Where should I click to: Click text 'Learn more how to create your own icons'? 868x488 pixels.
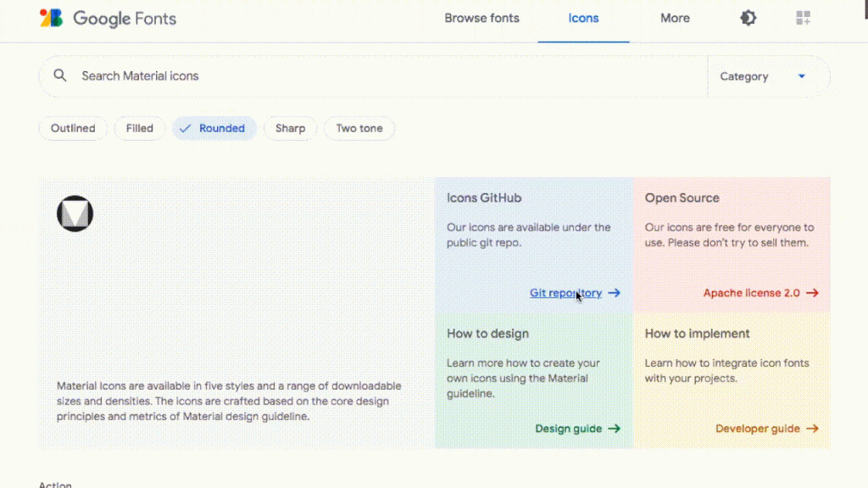pyautogui.click(x=523, y=371)
